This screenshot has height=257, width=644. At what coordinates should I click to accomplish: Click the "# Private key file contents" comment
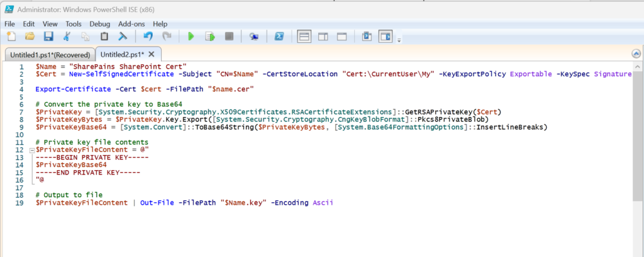(x=92, y=142)
